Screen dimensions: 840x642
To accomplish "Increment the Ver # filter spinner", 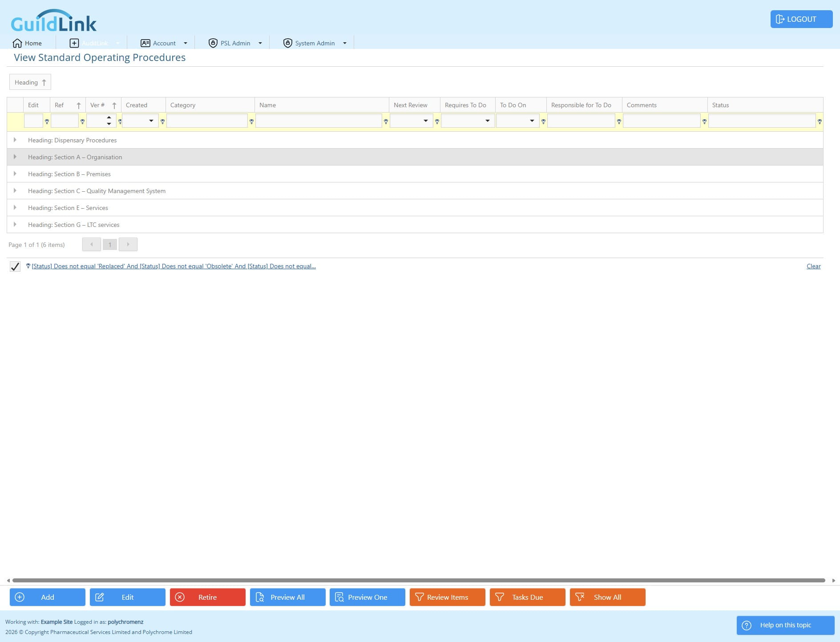I will coord(109,117).
